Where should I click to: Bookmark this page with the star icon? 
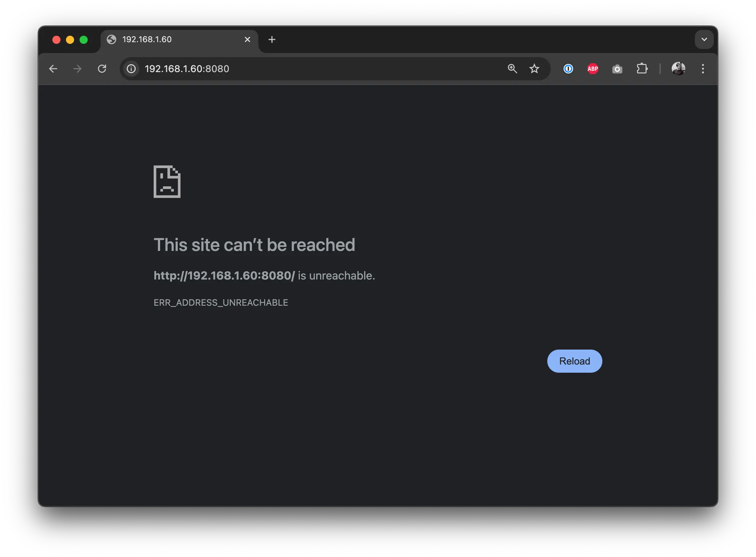coord(534,69)
